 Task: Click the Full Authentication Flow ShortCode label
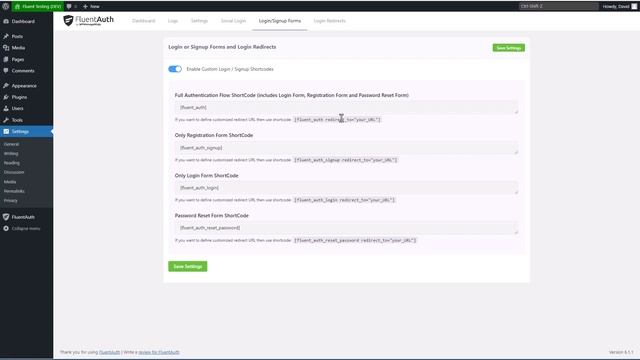tap(291, 95)
